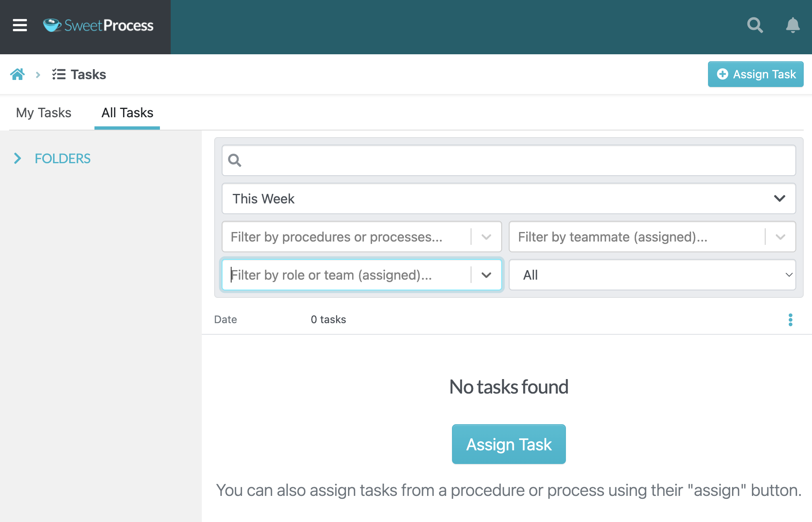Viewport: 812px width, 522px height.
Task: Click the Filter by role or team field
Action: pos(362,275)
